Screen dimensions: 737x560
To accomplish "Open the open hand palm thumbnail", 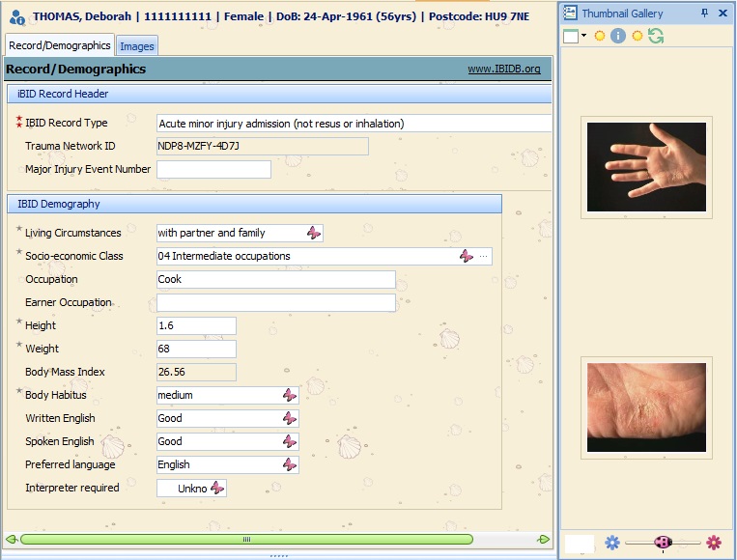I will tap(646, 166).
